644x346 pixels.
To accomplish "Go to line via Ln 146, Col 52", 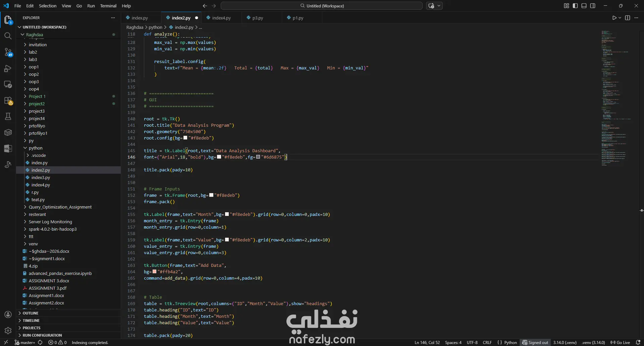I will pyautogui.click(x=427, y=342).
